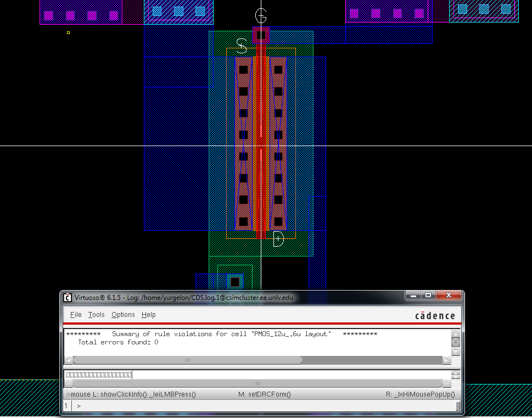
Task: Click the log output horizontal scroll right arrow
Action: (447, 360)
